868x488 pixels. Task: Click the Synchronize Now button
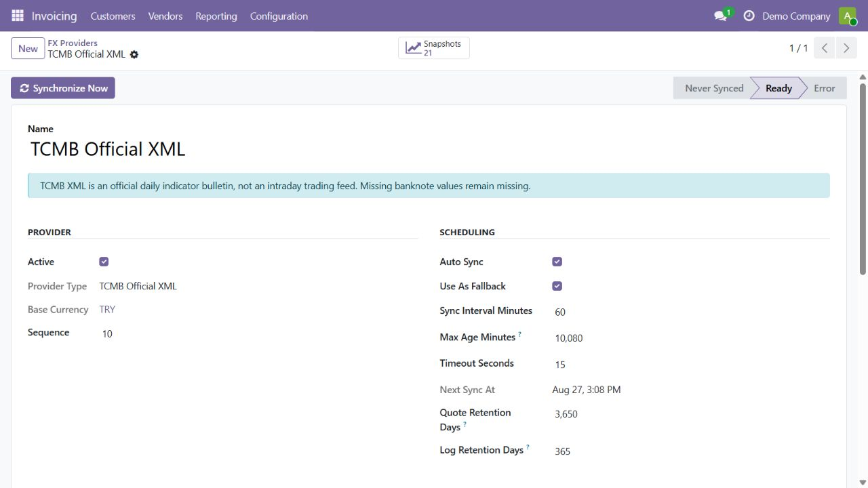63,88
